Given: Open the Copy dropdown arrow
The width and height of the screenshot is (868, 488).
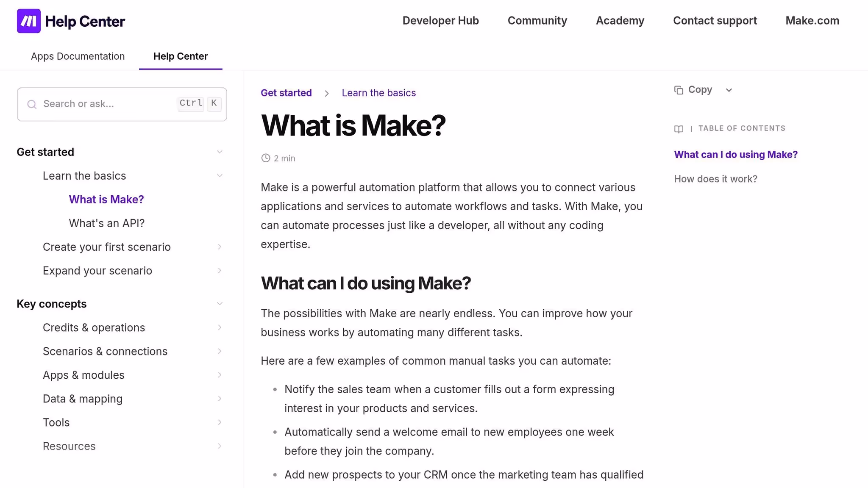Looking at the screenshot, I should tap(729, 90).
